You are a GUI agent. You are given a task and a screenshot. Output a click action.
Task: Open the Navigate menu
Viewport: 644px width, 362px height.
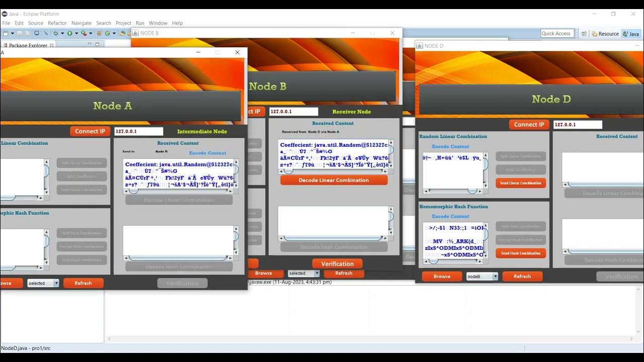coord(82,23)
